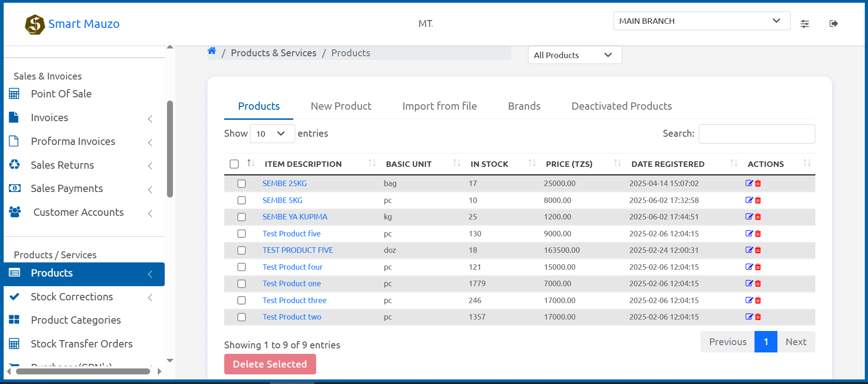Click the Product Categories grid icon
868x384 pixels.
[14, 320]
